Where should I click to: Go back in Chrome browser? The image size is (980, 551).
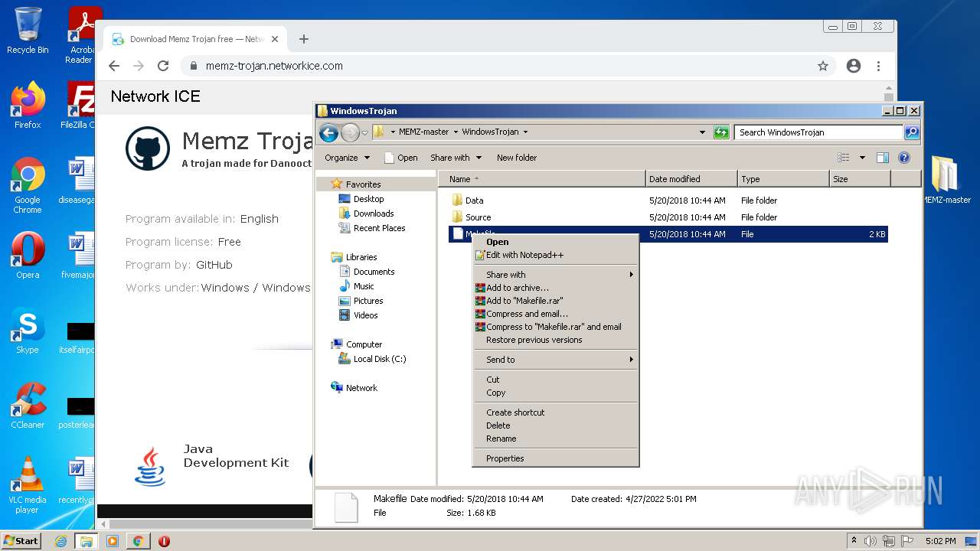pos(114,66)
